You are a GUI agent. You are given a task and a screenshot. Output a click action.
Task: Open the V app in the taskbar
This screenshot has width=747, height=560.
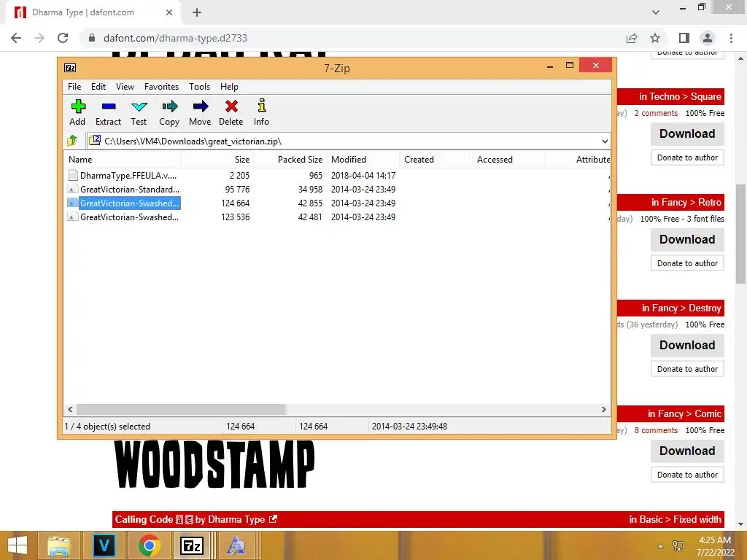(104, 545)
